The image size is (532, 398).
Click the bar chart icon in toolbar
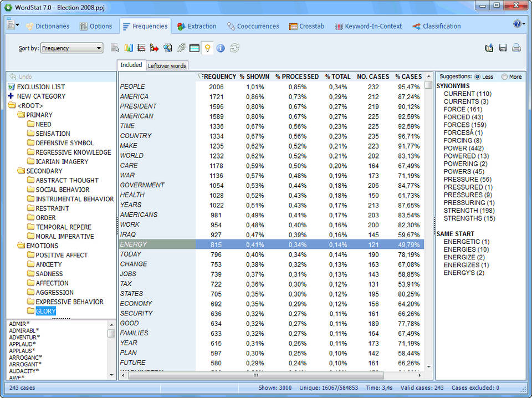(x=129, y=48)
